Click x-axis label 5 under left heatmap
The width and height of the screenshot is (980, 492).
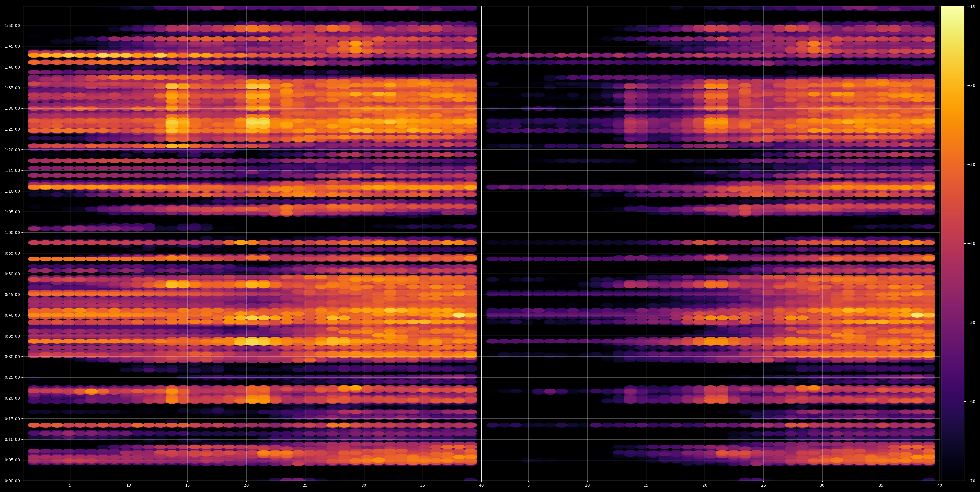pyautogui.click(x=70, y=486)
